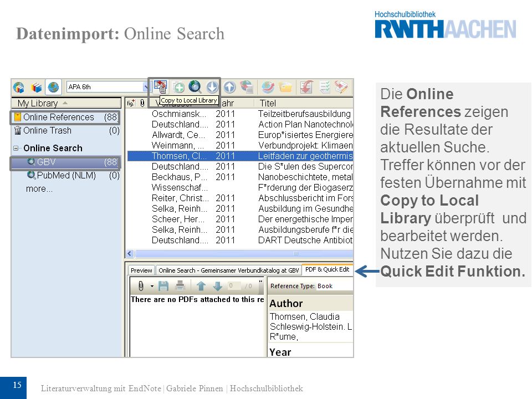532x399 pixels.
Task: Select the Ausbildungsberufe f*r die reference row
Action: [x=240, y=229]
